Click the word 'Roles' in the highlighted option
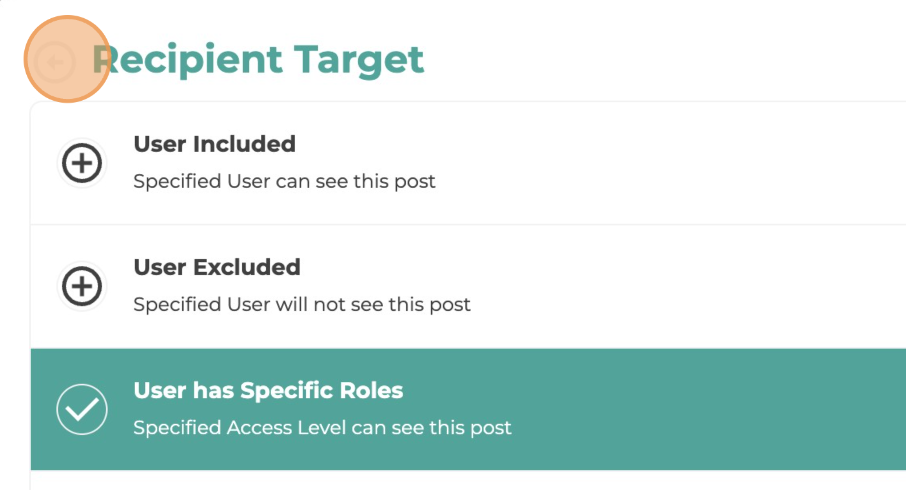Viewport: 906px width, 490px height. pyautogui.click(x=371, y=391)
